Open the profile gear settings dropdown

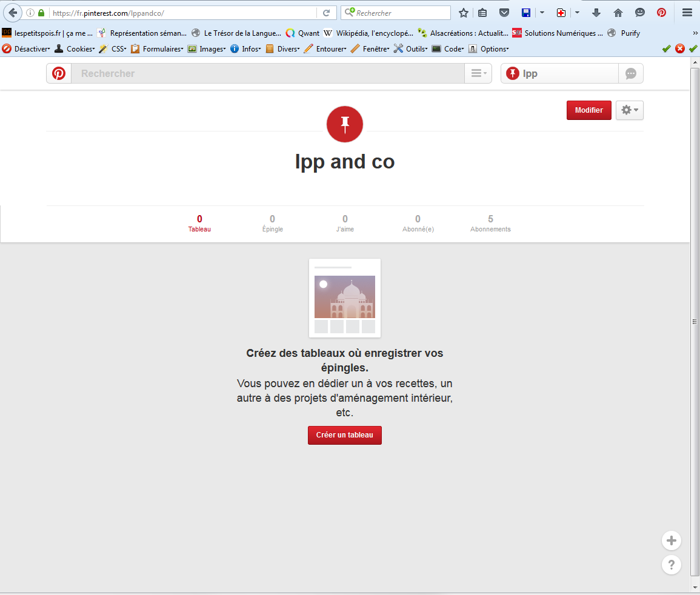[x=629, y=110]
